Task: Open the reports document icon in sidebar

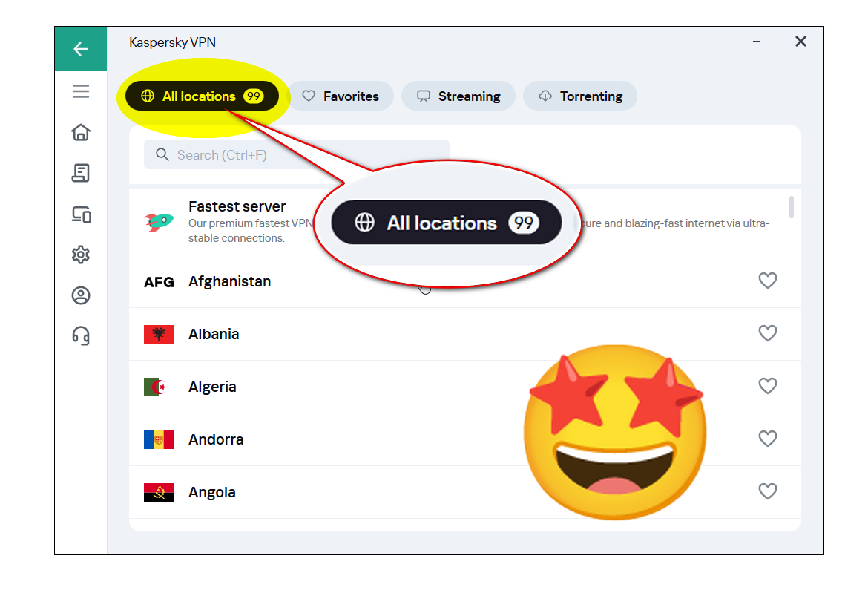Action: (81, 174)
